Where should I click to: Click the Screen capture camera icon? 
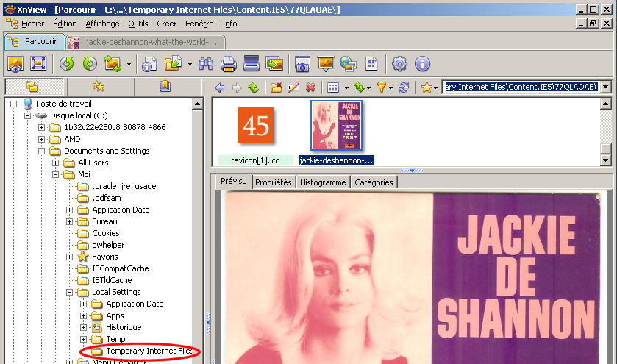point(302,64)
